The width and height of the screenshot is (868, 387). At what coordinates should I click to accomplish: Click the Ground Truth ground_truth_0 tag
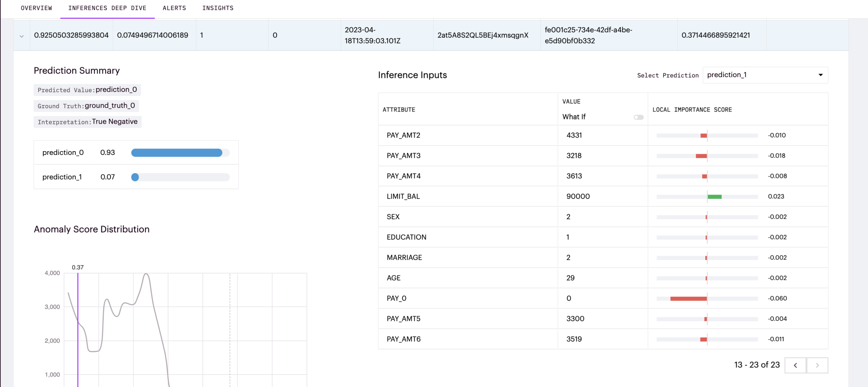tap(86, 106)
